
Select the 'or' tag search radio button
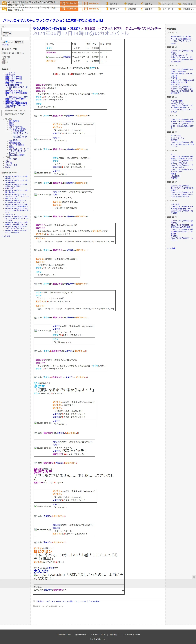pyautogui.click(x=12, y=42)
